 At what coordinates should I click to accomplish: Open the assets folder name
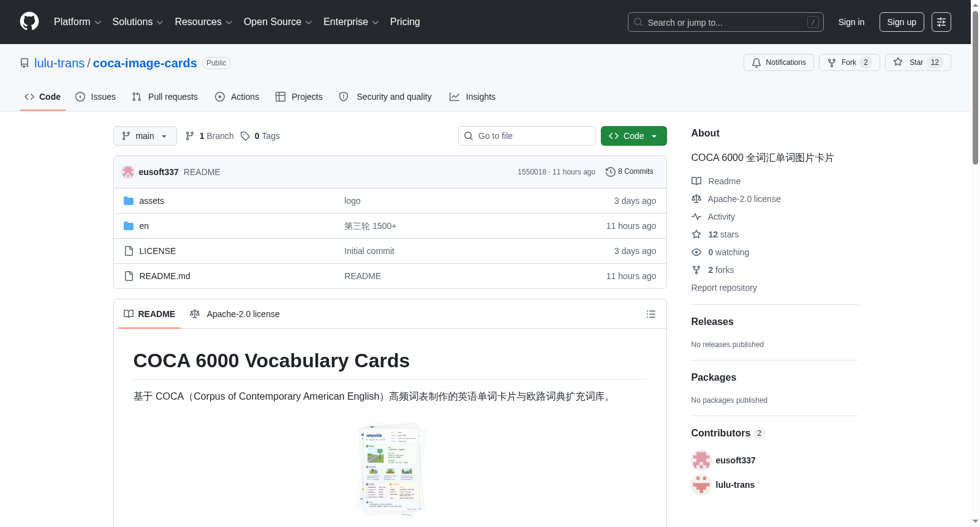click(x=151, y=201)
